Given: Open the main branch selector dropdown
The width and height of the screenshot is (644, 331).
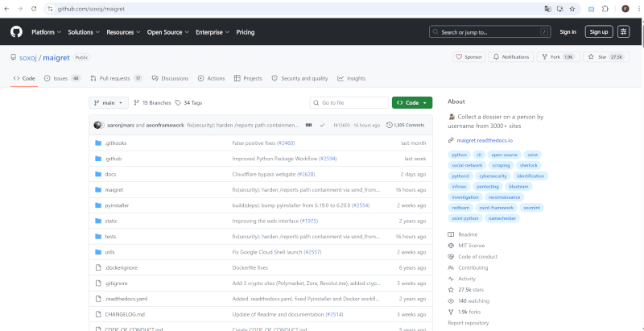Looking at the screenshot, I should click(109, 102).
